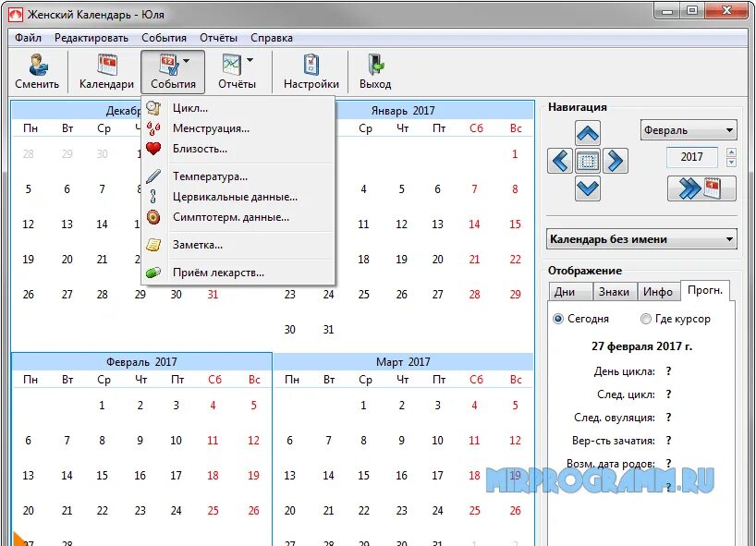
Task: Click the year field showing 2017
Action: tap(692, 157)
